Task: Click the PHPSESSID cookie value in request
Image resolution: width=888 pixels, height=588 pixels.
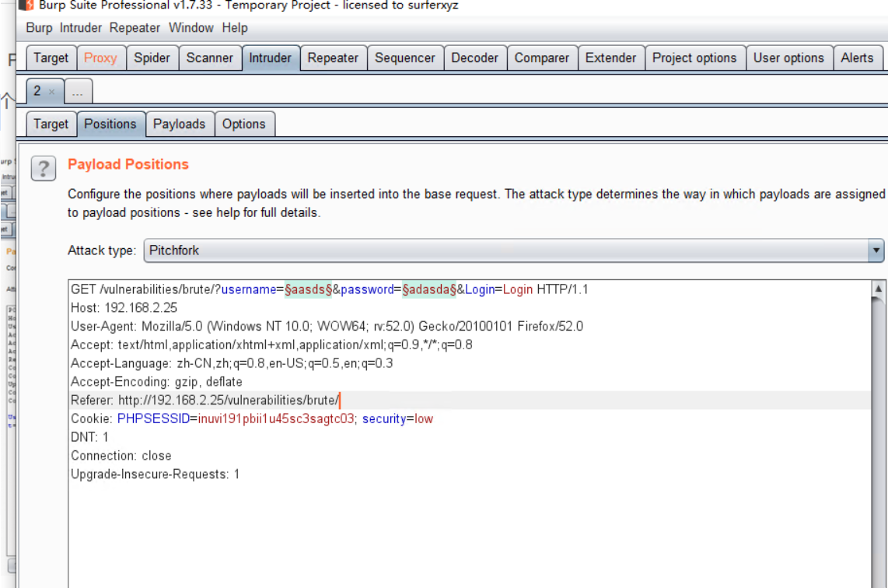Action: tap(276, 418)
